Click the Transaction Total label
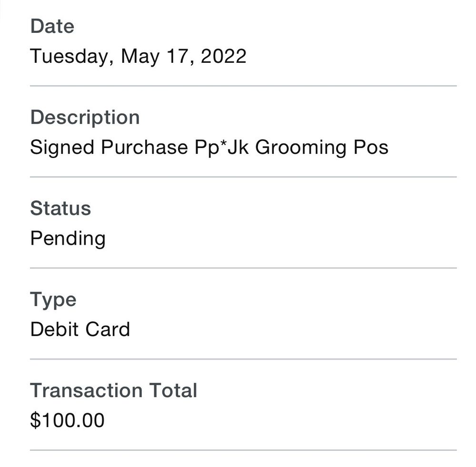 (113, 391)
